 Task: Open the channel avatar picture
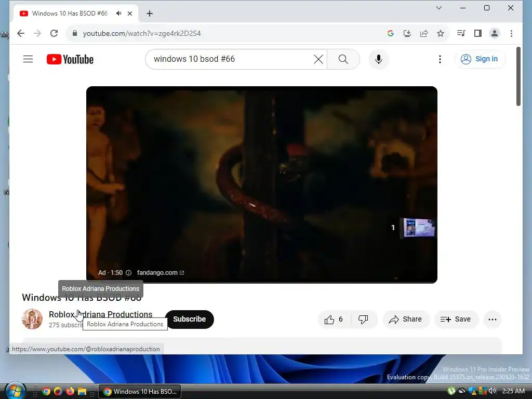(x=32, y=319)
